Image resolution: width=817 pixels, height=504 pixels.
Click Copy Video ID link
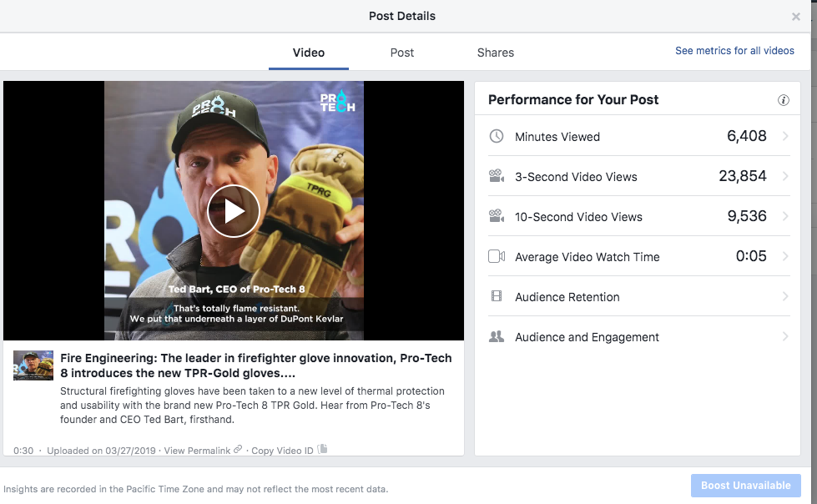coord(282,451)
